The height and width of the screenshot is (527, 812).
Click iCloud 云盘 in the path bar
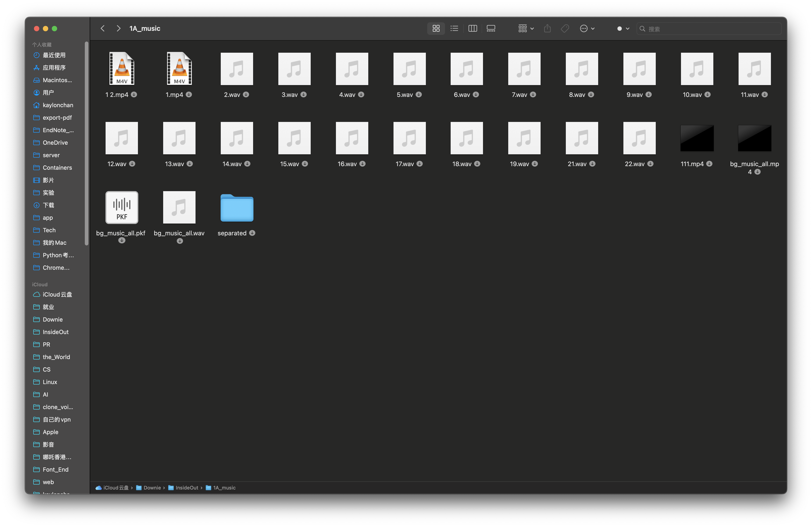tap(112, 488)
